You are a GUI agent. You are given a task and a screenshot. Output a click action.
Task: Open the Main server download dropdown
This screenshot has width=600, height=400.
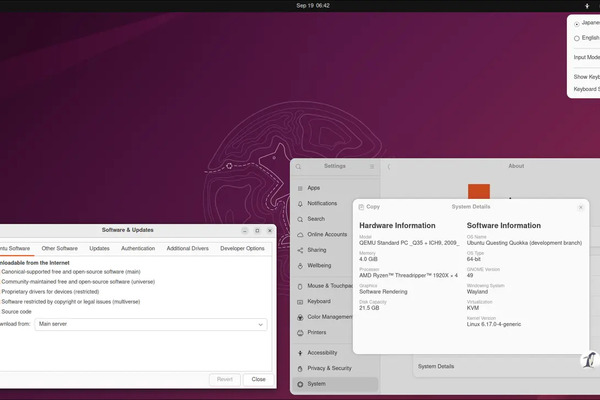coord(151,324)
